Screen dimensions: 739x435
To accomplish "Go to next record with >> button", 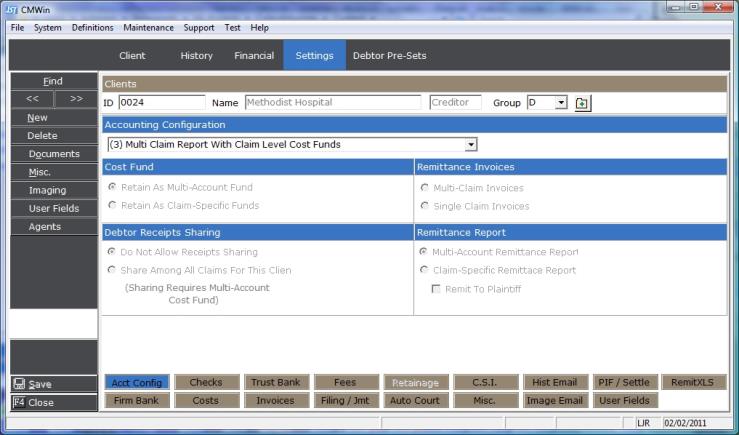I will [76, 99].
